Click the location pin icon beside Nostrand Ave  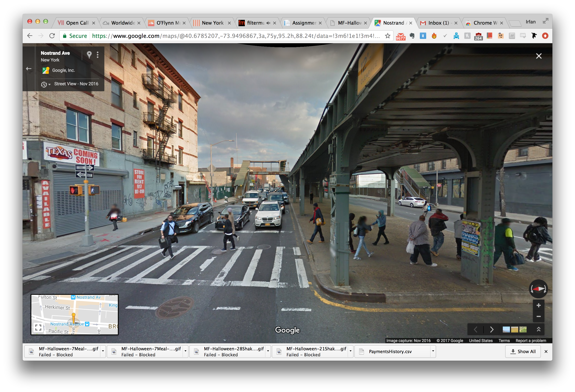(x=89, y=54)
